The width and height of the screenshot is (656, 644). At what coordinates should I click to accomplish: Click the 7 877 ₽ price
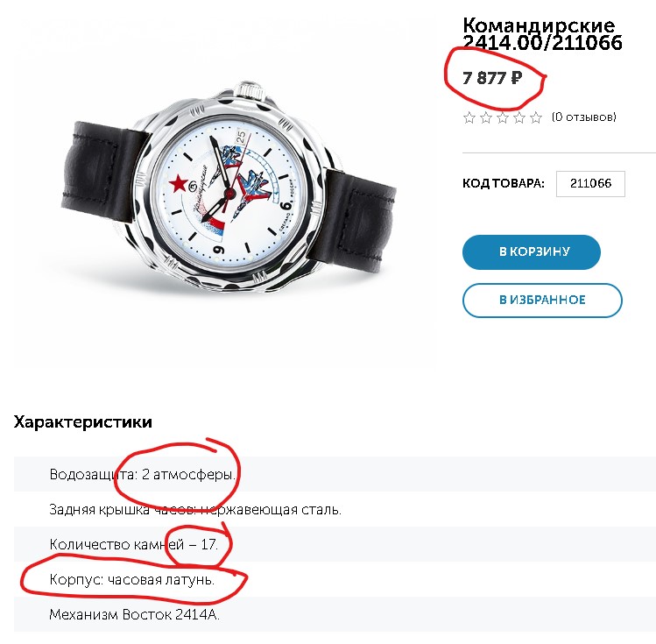492,78
